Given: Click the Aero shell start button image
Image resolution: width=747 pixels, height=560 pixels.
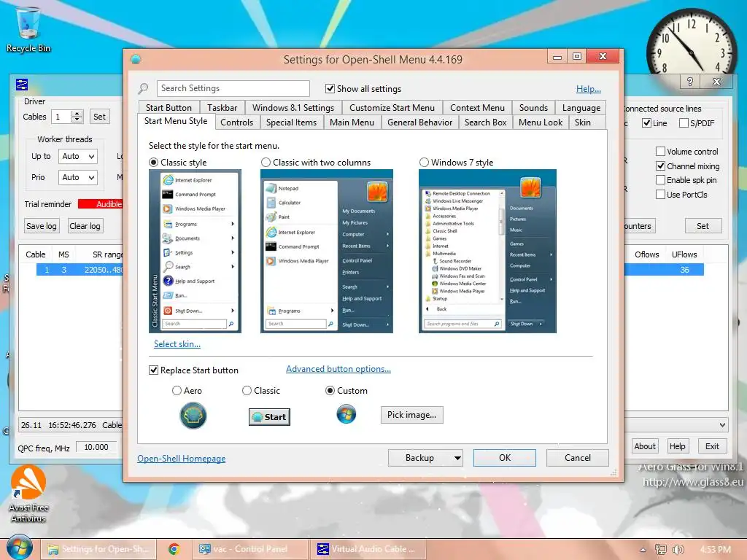Looking at the screenshot, I should [x=193, y=416].
